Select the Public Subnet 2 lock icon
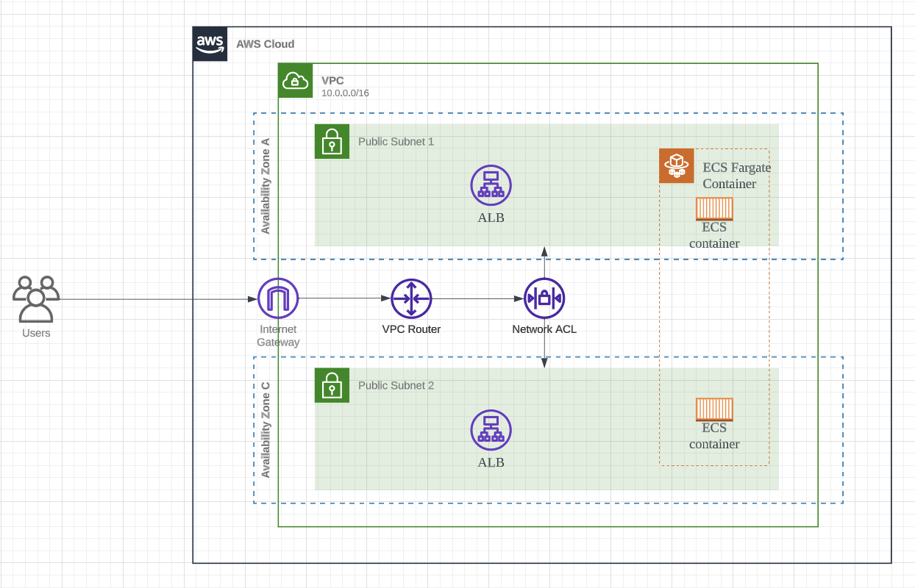This screenshot has width=915, height=588. [x=332, y=385]
